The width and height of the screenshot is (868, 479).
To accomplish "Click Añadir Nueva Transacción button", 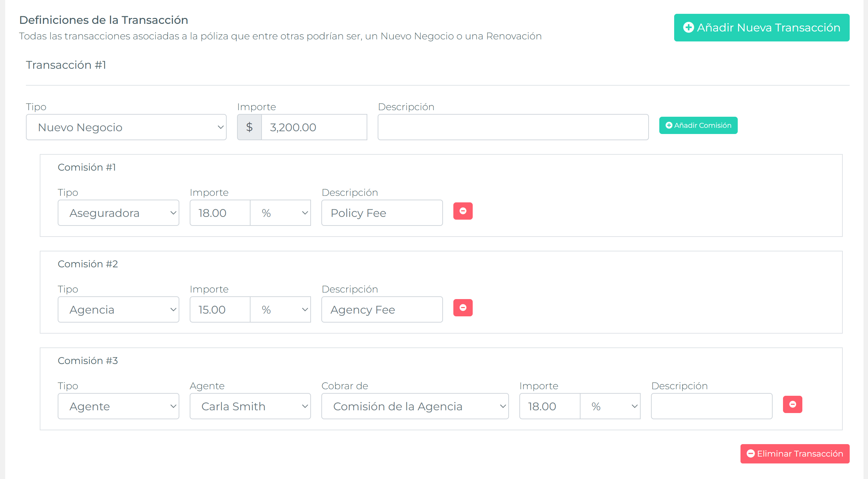I will [x=762, y=28].
